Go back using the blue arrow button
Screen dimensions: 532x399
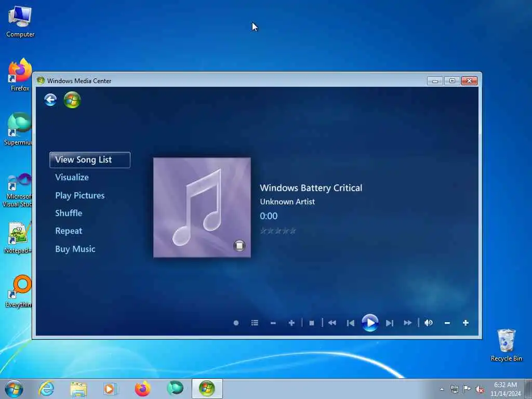click(50, 100)
